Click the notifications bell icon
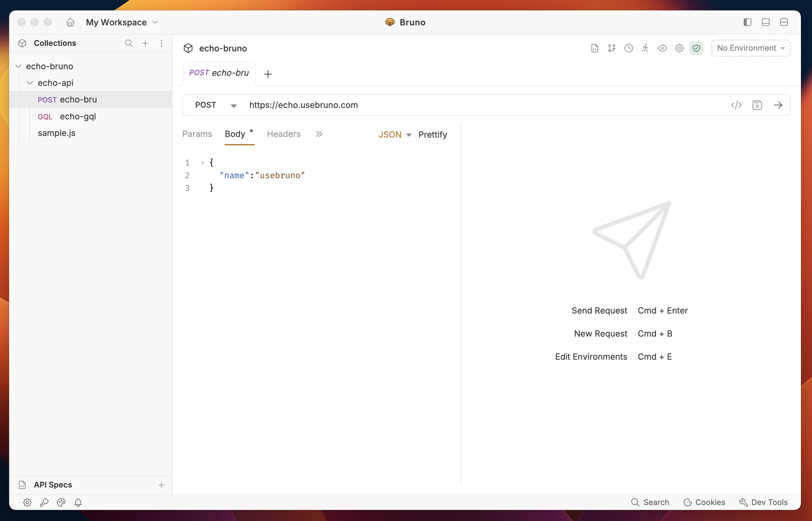 click(78, 502)
